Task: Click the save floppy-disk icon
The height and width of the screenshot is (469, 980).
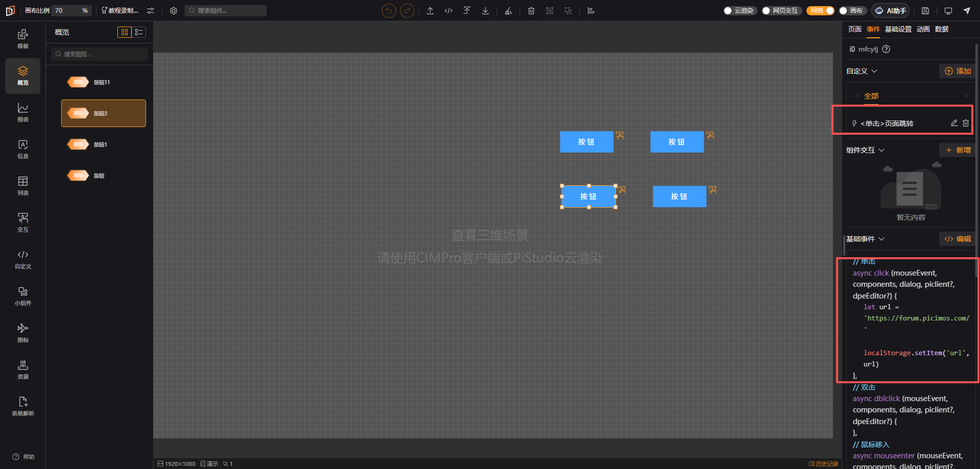Action: pyautogui.click(x=925, y=11)
